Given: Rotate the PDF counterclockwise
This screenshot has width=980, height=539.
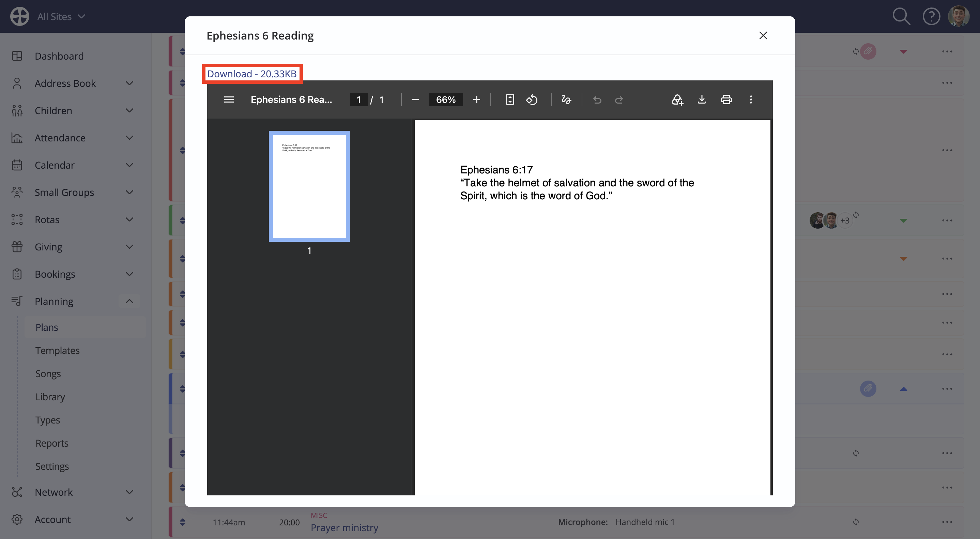Looking at the screenshot, I should click(532, 100).
